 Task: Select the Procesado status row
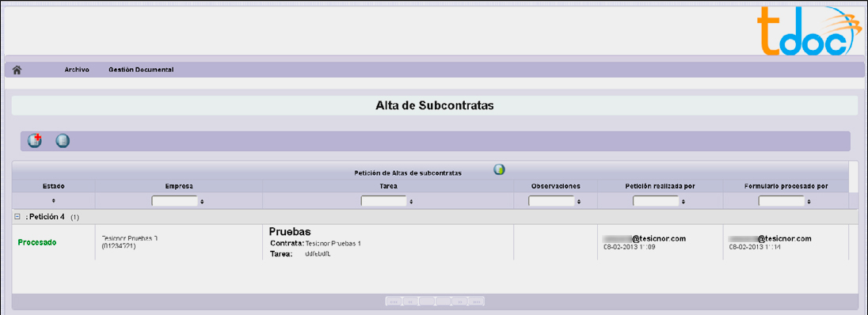(430, 242)
